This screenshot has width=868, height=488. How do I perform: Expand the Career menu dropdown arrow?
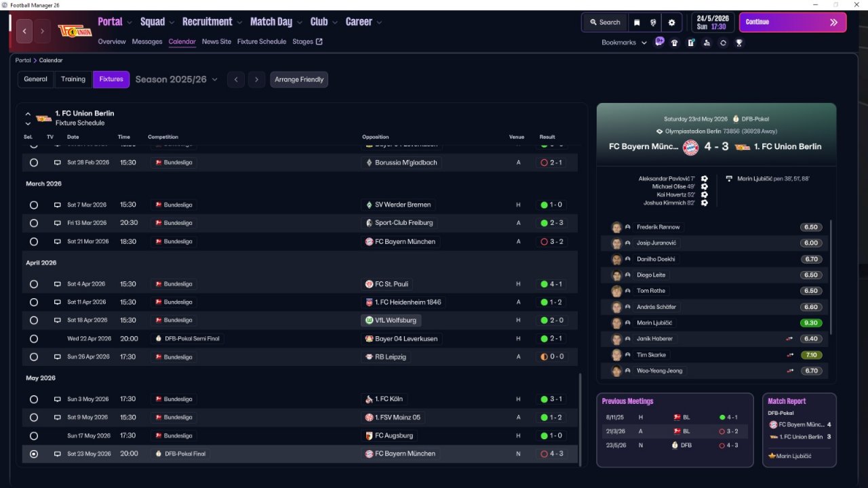[379, 22]
